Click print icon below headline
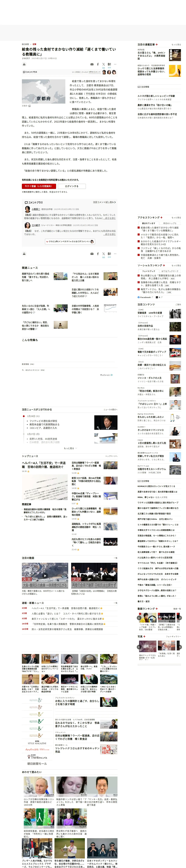 [x=24, y=64]
